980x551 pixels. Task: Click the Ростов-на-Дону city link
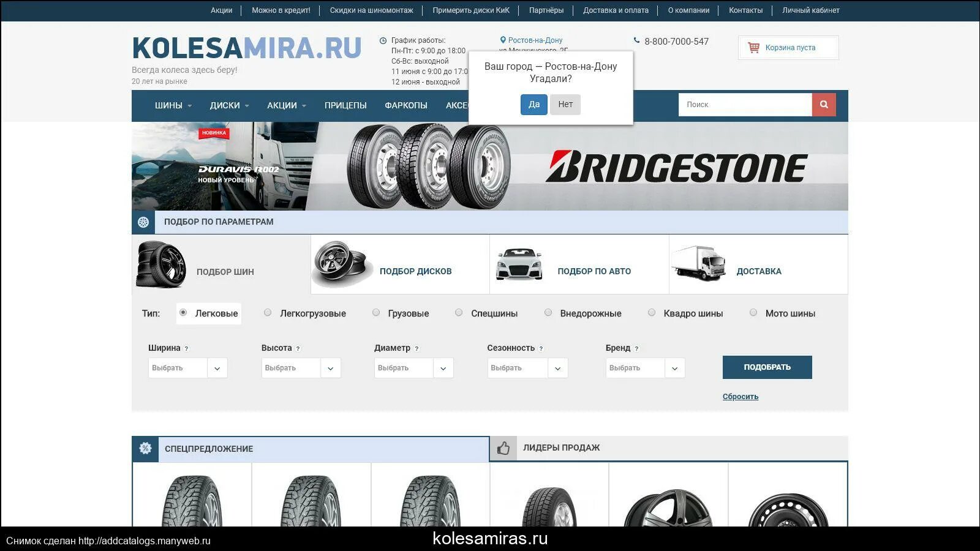tap(535, 40)
